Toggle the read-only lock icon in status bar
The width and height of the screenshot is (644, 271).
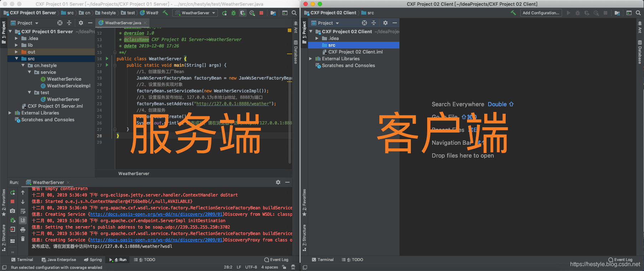(x=284, y=267)
